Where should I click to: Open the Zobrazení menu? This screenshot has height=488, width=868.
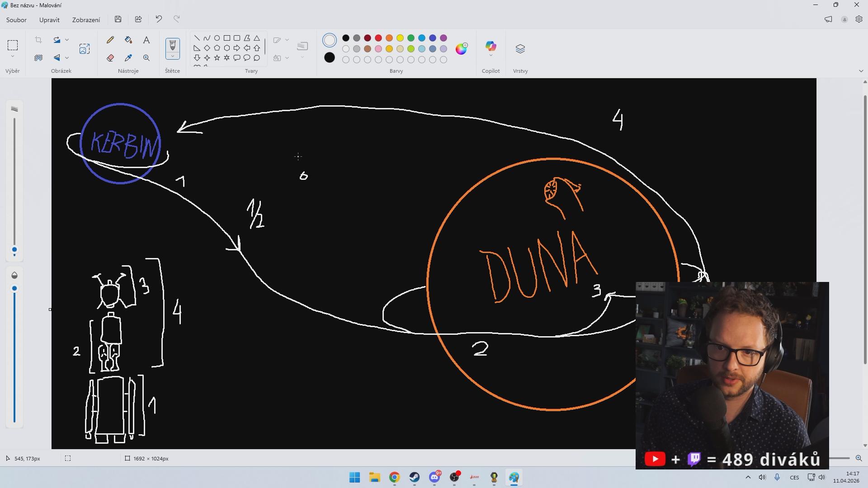(86, 20)
